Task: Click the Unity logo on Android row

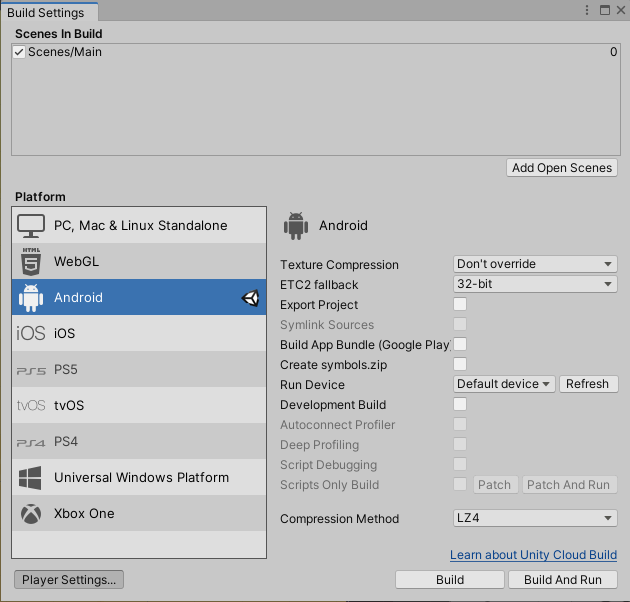Action: (250, 298)
